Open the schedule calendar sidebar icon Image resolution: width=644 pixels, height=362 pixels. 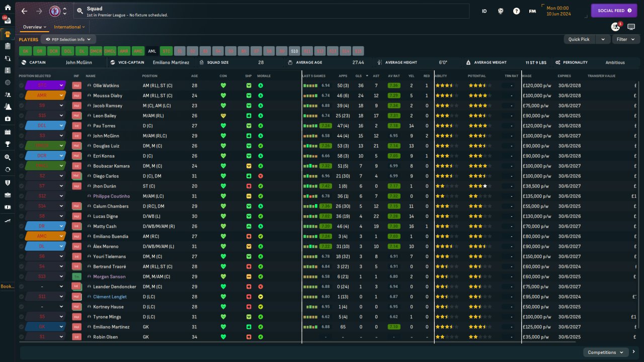coord(8,132)
